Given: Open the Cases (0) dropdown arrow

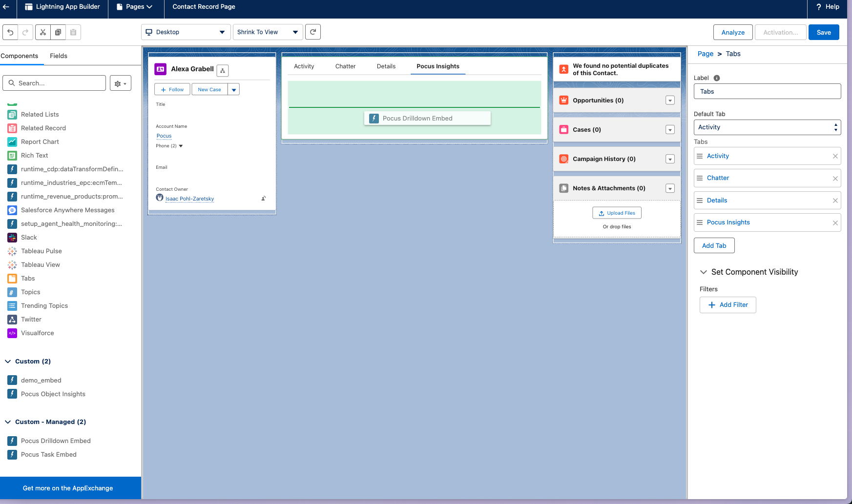Looking at the screenshot, I should coord(670,130).
